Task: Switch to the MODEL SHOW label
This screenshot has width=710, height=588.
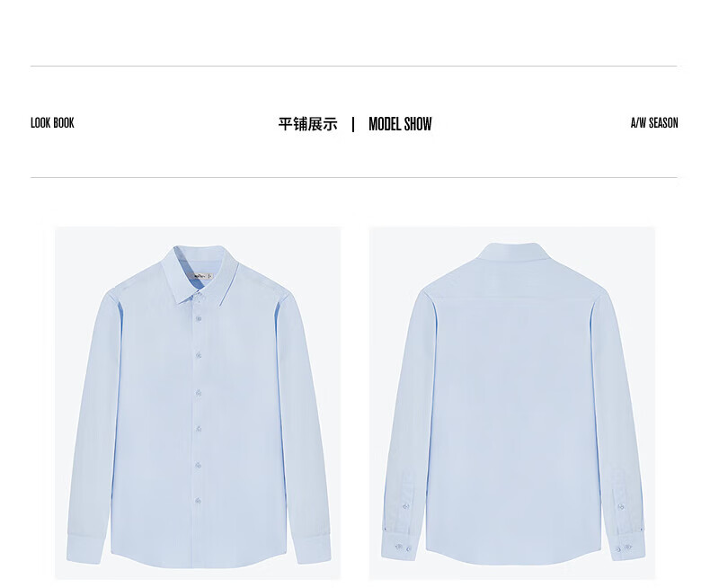Action: [x=400, y=124]
